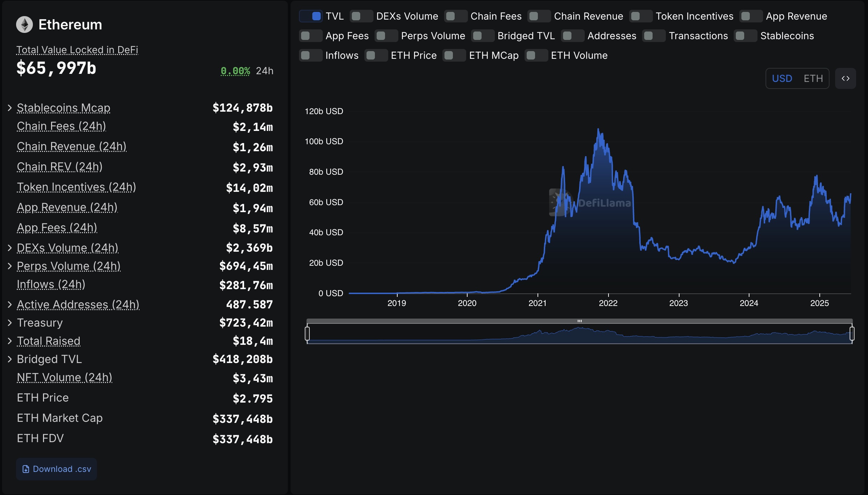Screen dimensions: 868x495
Task: Expand Perps Volume (24h) details
Action: 10,266
